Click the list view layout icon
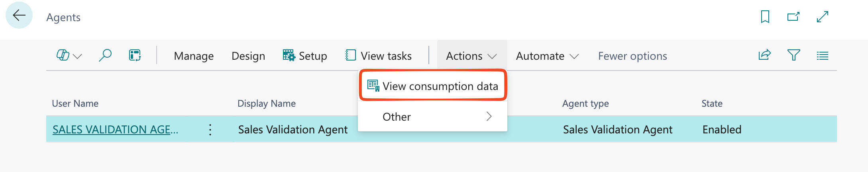This screenshot has width=868, height=172. click(822, 56)
